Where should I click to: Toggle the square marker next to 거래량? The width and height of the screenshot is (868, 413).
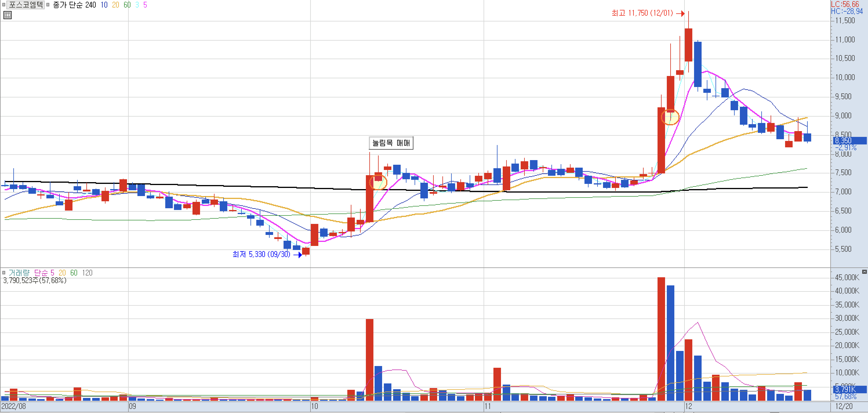tap(4, 272)
